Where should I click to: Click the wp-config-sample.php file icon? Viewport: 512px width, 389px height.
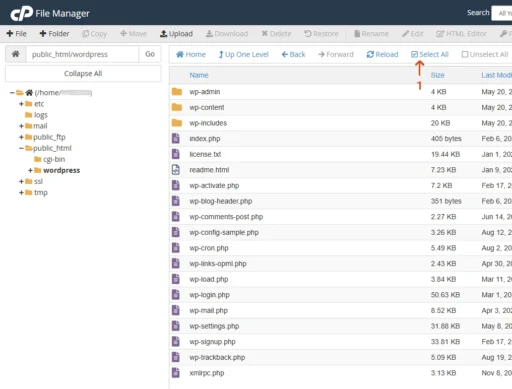click(176, 232)
